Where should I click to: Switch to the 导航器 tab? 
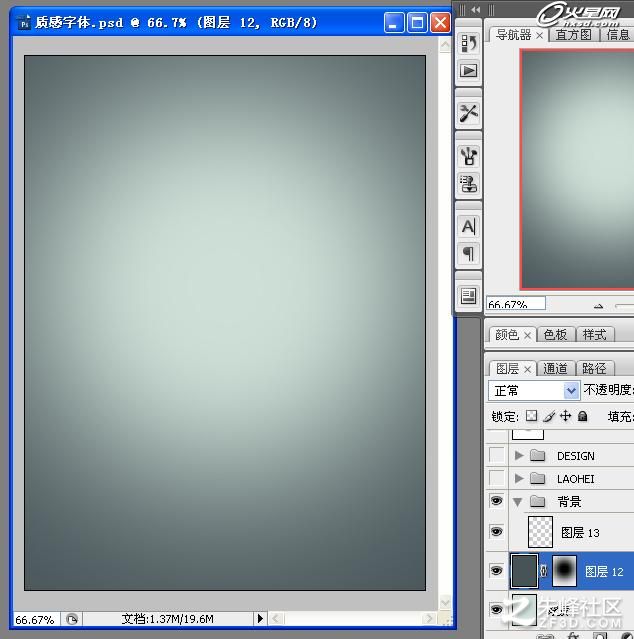(x=513, y=35)
